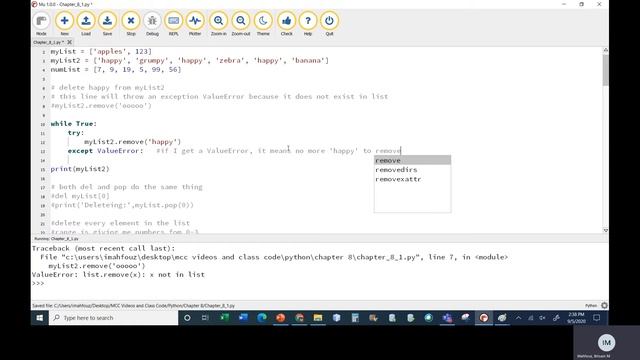Click the editor vertical scrollbar thumb
Screen dimensions: 640x360
coord(606,69)
